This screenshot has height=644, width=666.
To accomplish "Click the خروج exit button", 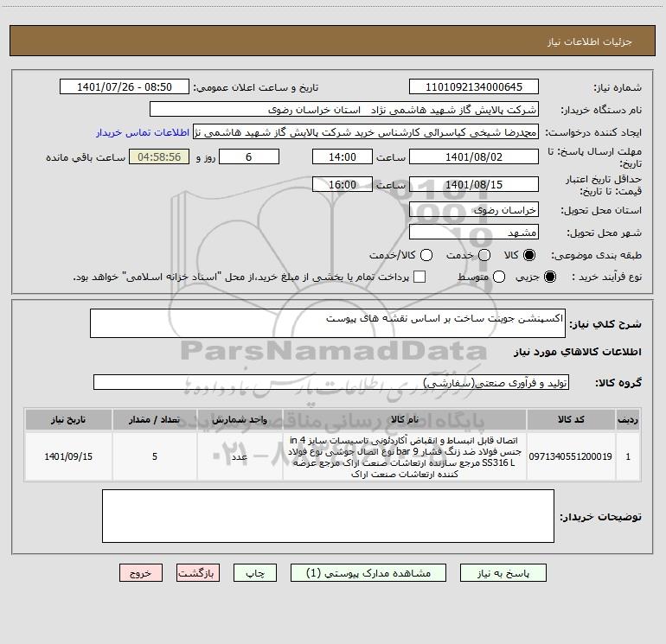I will coord(141,573).
